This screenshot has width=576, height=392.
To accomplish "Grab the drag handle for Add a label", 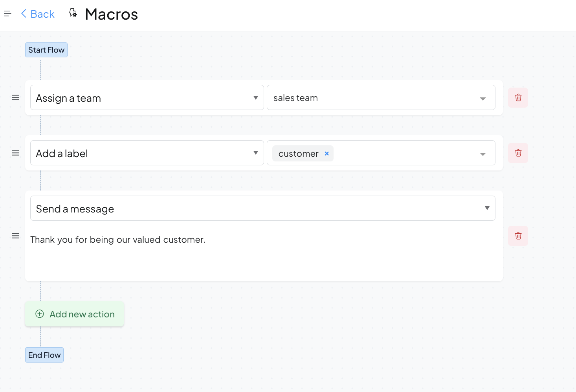I will pos(15,153).
